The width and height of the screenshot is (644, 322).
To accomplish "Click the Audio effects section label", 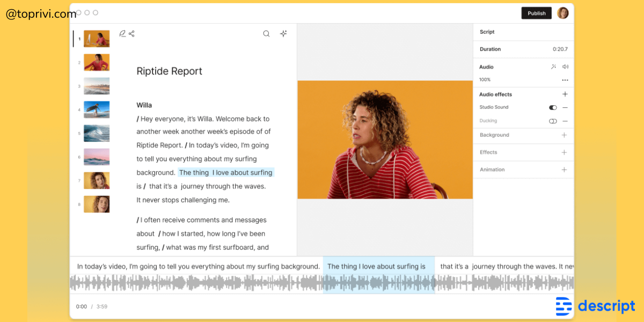I will 495,94.
